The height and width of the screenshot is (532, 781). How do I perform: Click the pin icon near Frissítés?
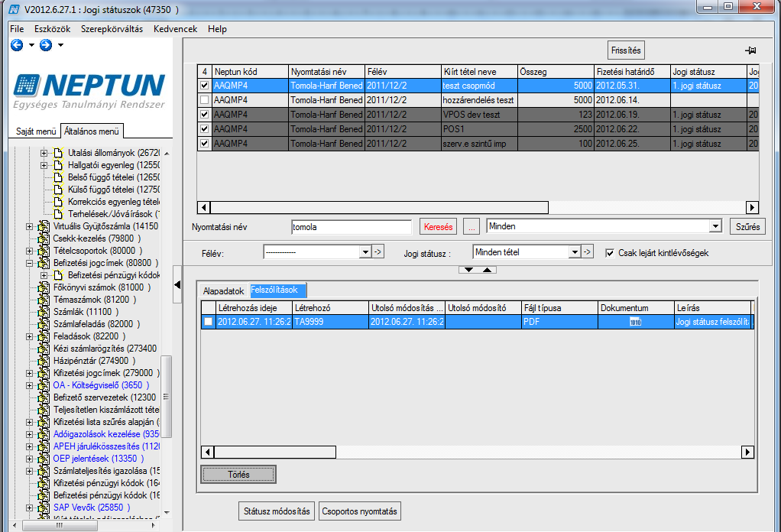(750, 50)
